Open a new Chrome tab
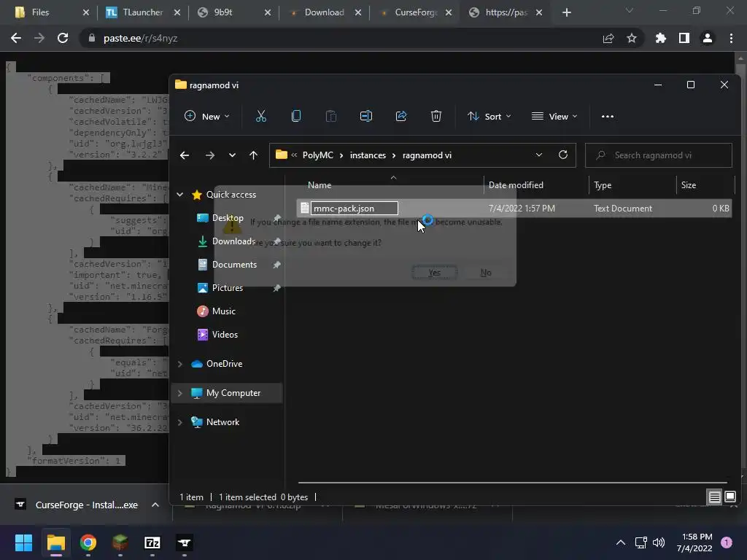The width and height of the screenshot is (747, 560). 566,12
